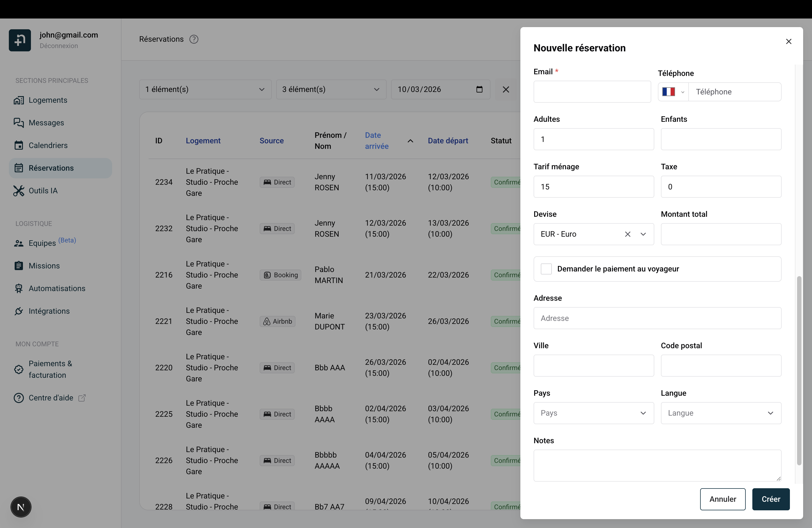Open the Langue dropdown
Screen dimensions: 812x528
[721, 413]
